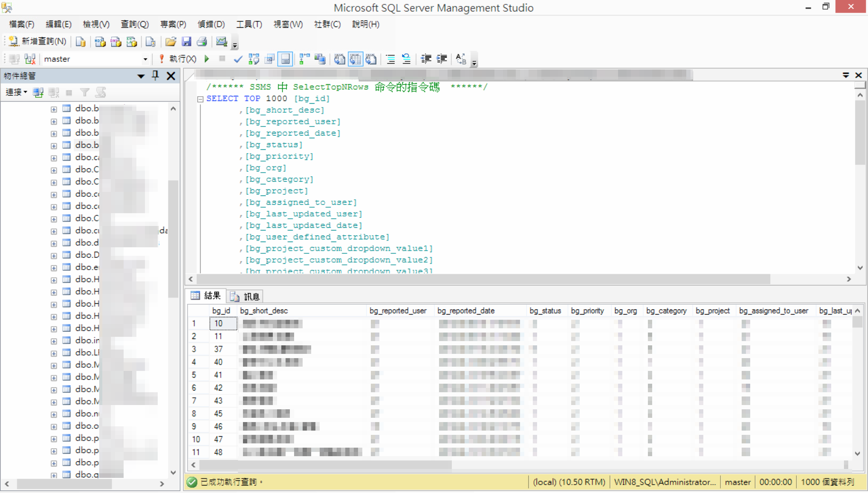Click the Print icon in the toolbar

pyautogui.click(x=201, y=41)
